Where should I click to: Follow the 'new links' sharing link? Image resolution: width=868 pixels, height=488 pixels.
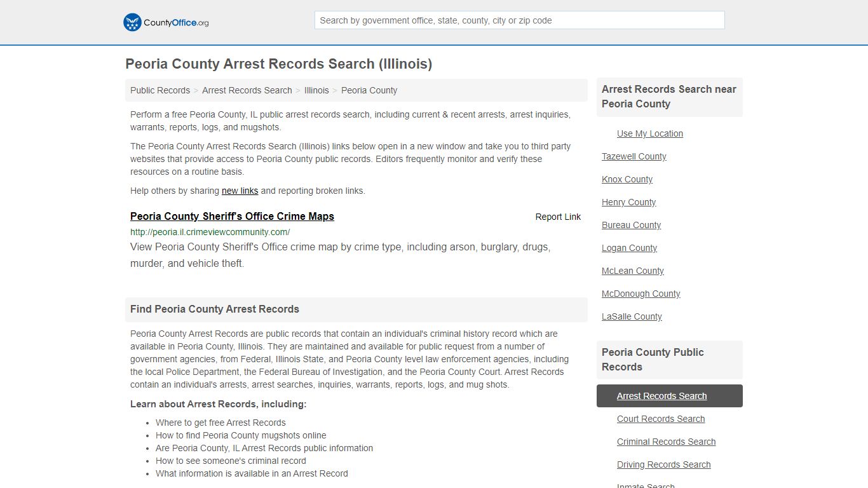(240, 191)
